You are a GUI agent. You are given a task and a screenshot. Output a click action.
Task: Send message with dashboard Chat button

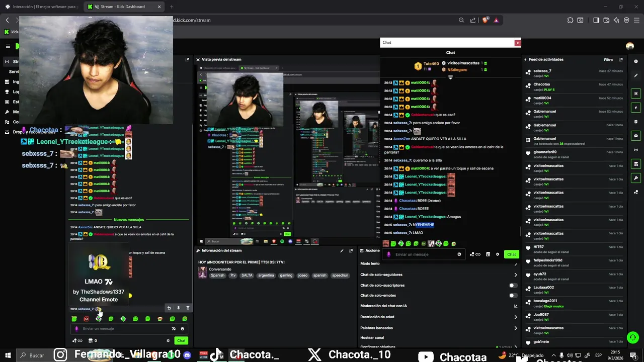(x=181, y=340)
